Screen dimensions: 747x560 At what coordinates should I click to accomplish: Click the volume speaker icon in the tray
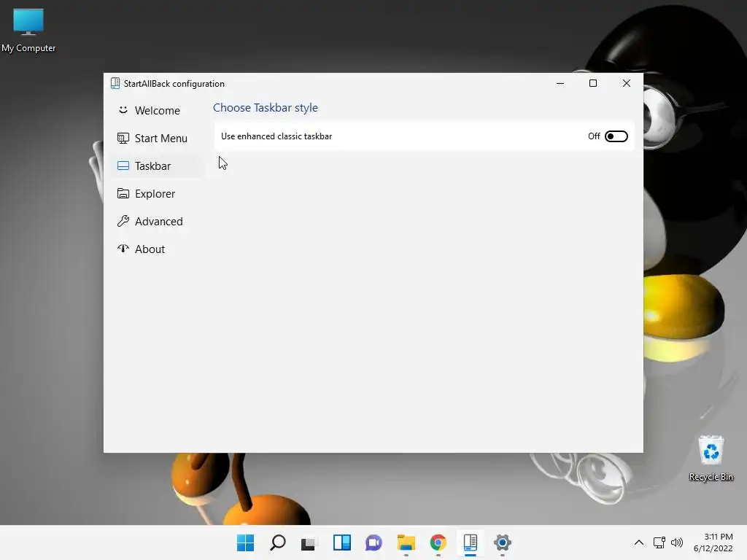tap(676, 542)
